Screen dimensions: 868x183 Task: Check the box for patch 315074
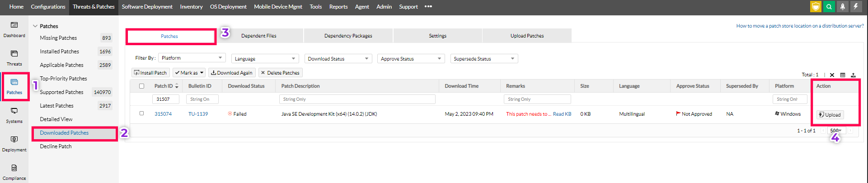pyautogui.click(x=141, y=113)
